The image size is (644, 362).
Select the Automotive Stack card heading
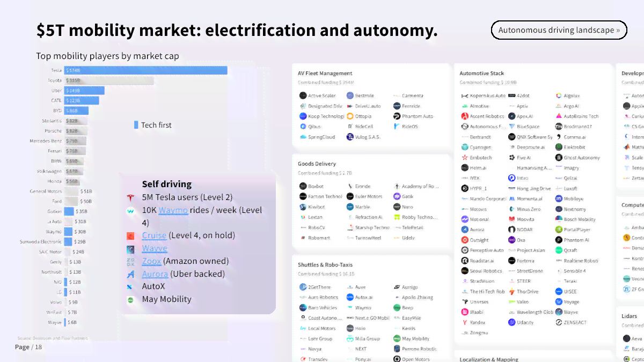tap(482, 73)
